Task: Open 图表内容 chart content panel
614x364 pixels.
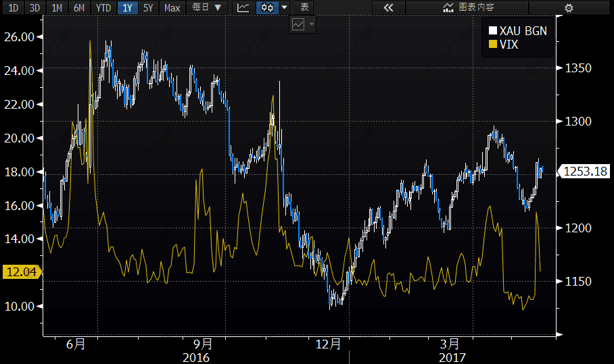Action: pos(469,7)
